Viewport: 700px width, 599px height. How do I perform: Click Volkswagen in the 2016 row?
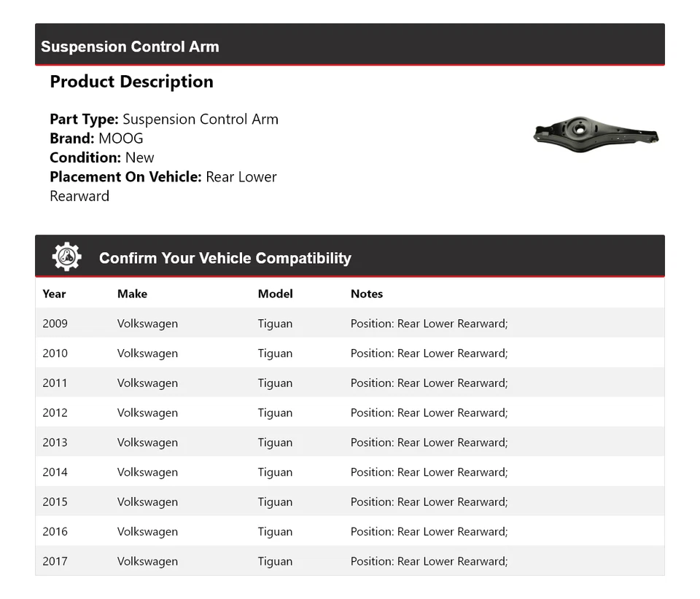pos(147,532)
